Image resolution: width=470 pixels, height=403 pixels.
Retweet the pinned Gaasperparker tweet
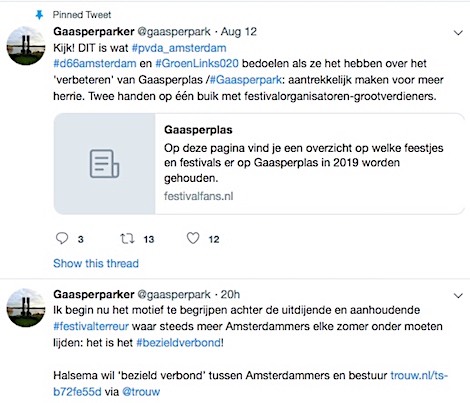[x=127, y=239]
